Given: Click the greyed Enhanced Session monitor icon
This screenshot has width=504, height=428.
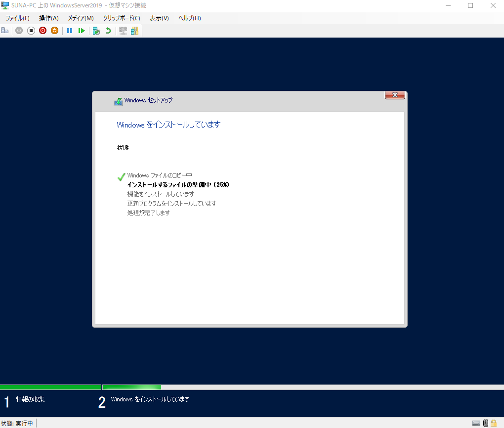Looking at the screenshot, I should tap(123, 31).
